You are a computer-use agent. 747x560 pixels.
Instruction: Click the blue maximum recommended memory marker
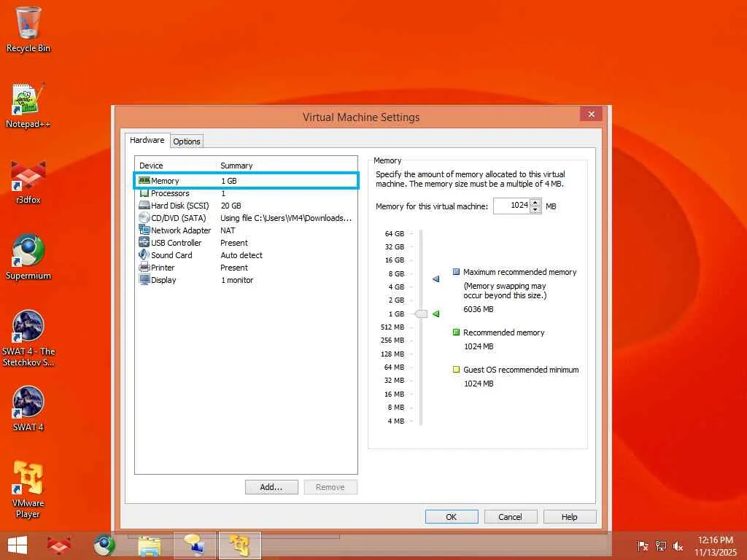(x=436, y=279)
